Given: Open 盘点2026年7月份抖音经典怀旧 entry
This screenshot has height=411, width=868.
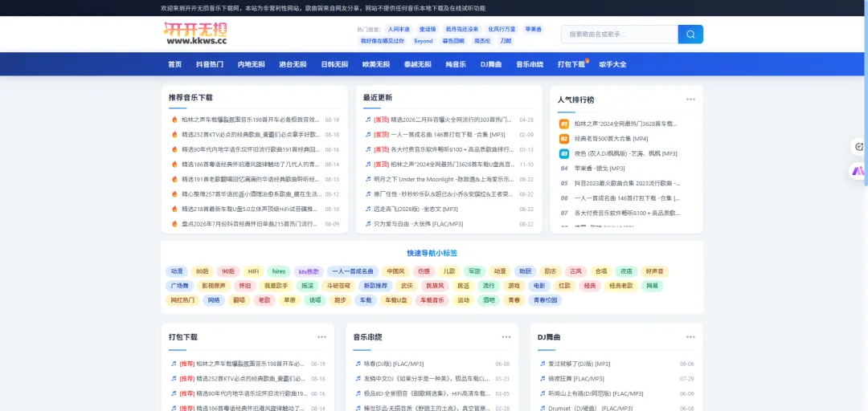Looking at the screenshot, I should pos(250,224).
